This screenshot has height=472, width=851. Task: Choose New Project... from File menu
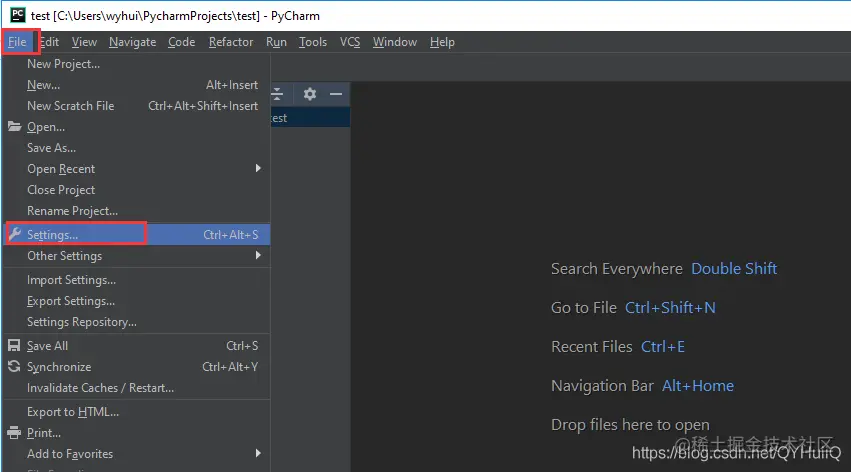click(x=137, y=64)
